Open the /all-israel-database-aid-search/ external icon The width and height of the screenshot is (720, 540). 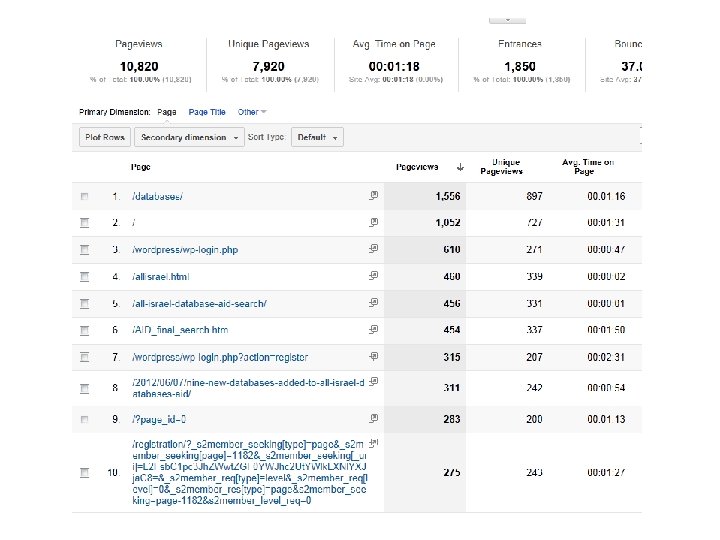(373, 302)
